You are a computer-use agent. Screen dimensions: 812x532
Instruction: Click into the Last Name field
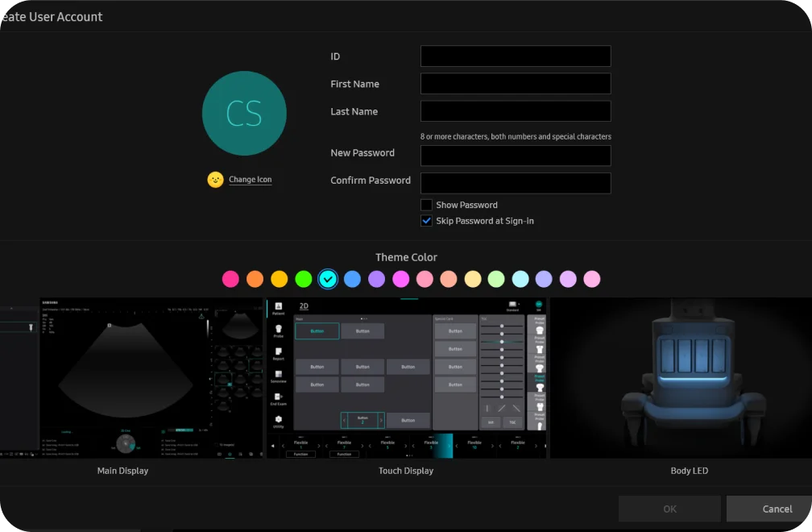(x=516, y=111)
